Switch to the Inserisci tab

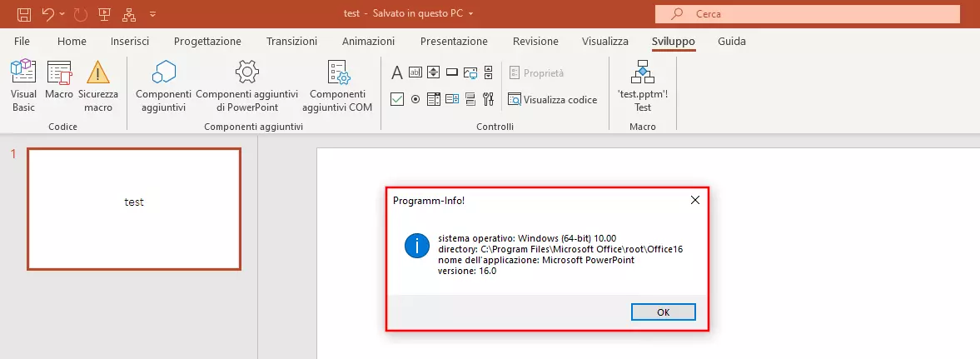129,41
